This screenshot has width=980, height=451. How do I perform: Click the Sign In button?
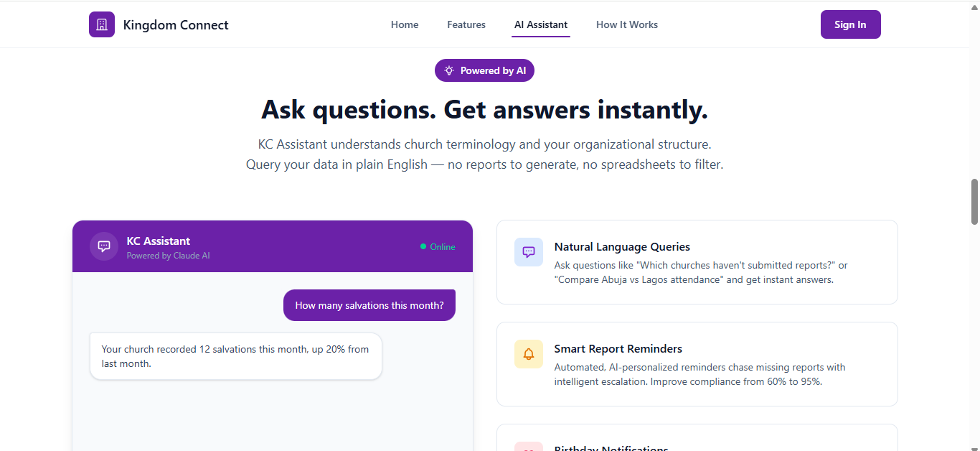pyautogui.click(x=850, y=24)
